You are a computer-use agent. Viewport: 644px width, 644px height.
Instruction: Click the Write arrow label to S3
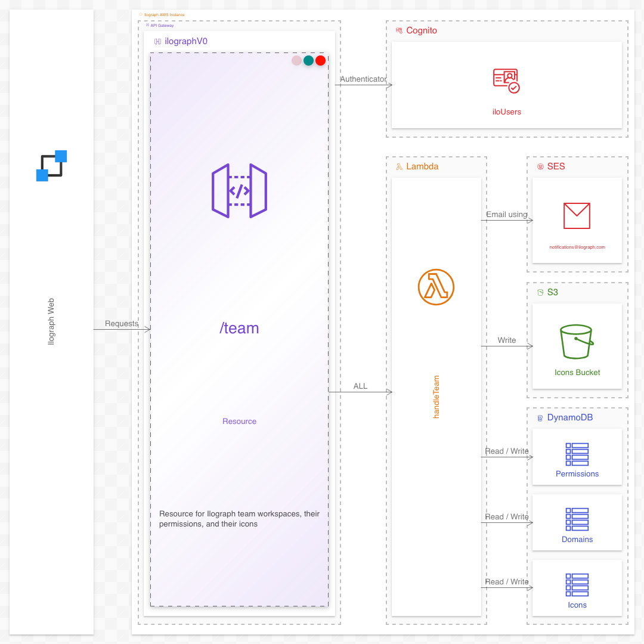coord(506,340)
